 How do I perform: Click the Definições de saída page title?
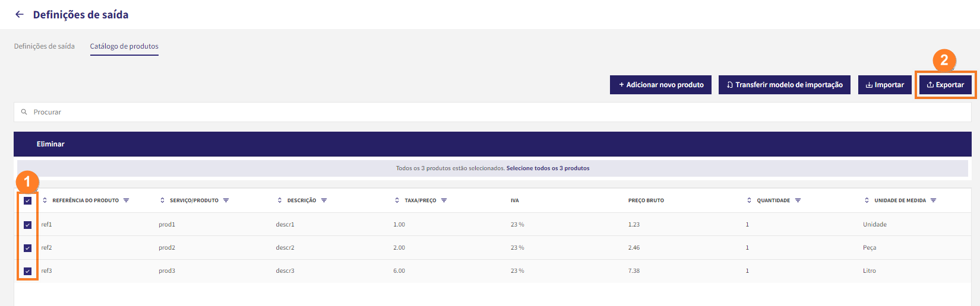click(x=81, y=15)
